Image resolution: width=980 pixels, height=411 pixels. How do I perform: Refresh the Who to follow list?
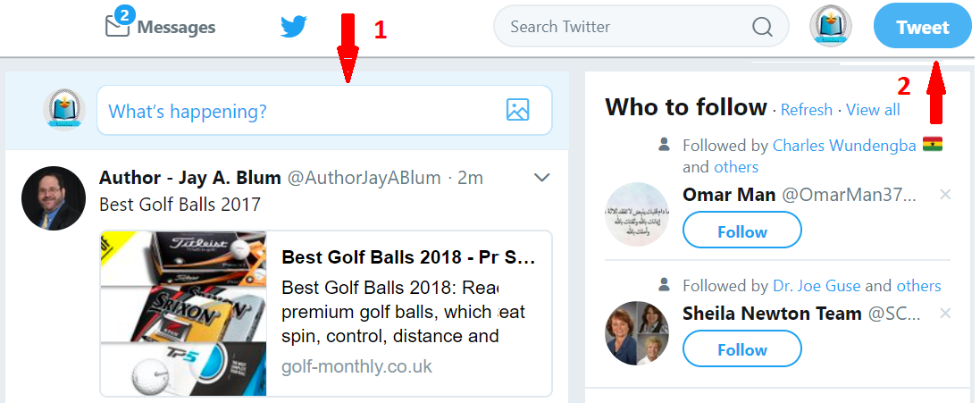pos(807,110)
